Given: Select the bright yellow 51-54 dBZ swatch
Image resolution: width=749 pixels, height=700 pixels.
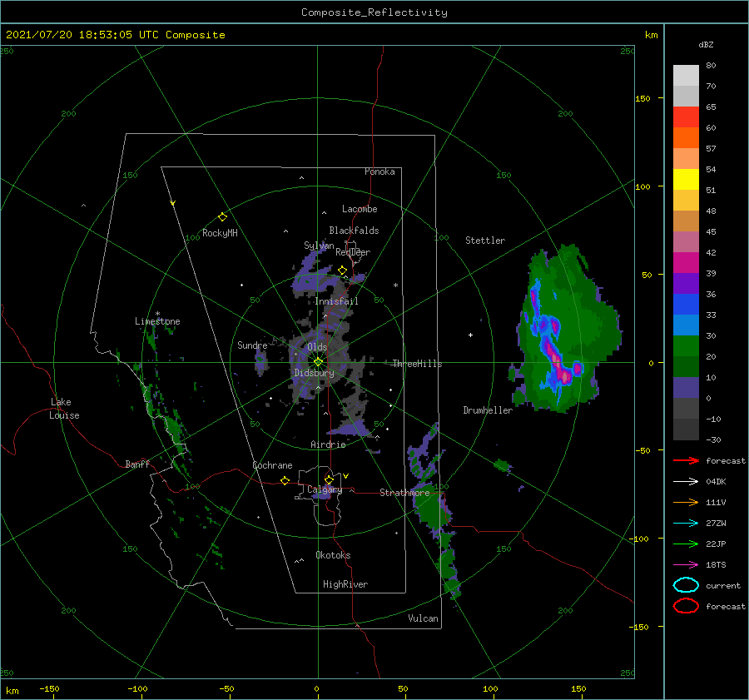Looking at the screenshot, I should (686, 180).
